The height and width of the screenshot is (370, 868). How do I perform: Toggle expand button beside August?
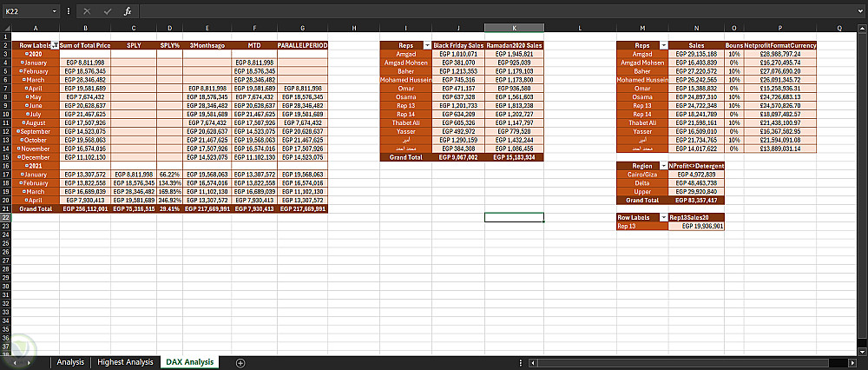[x=25, y=123]
